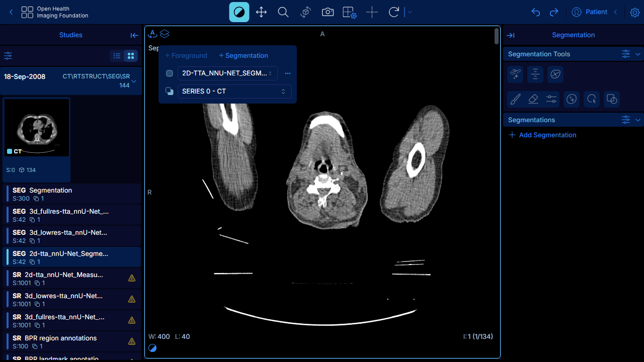The height and width of the screenshot is (362, 644).
Task: Switch studies to list view
Action: pyautogui.click(x=117, y=56)
